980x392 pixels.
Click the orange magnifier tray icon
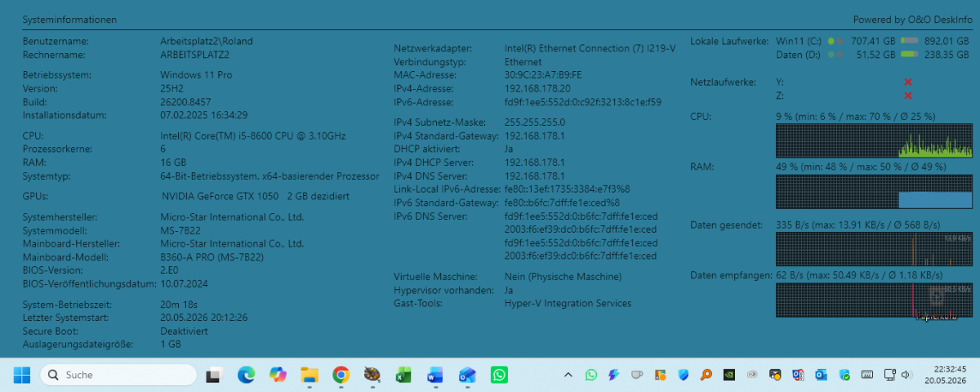coord(706,375)
